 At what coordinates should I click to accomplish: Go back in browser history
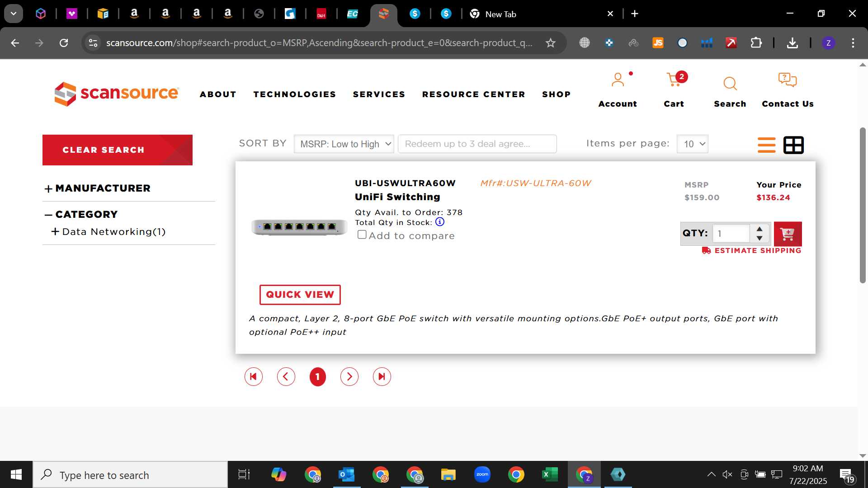(x=15, y=43)
